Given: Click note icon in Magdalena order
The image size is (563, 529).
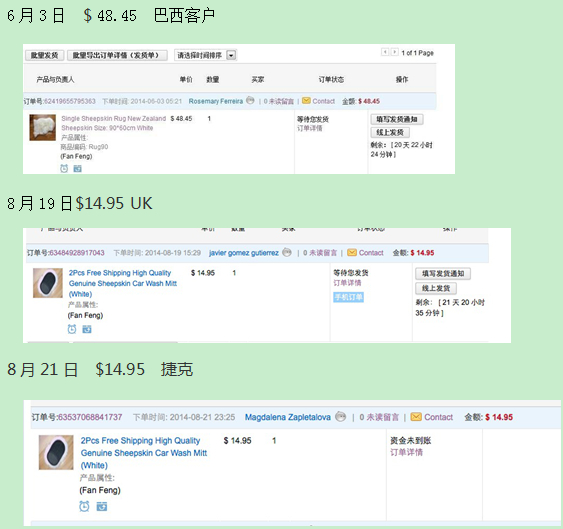Looking at the screenshot, I should pyautogui.click(x=102, y=506).
